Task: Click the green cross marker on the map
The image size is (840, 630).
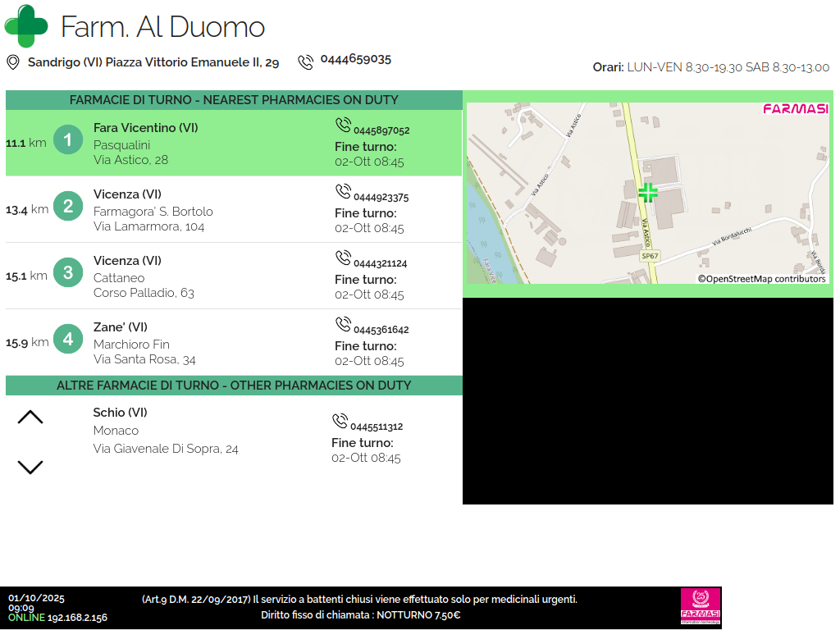Action: point(648,193)
